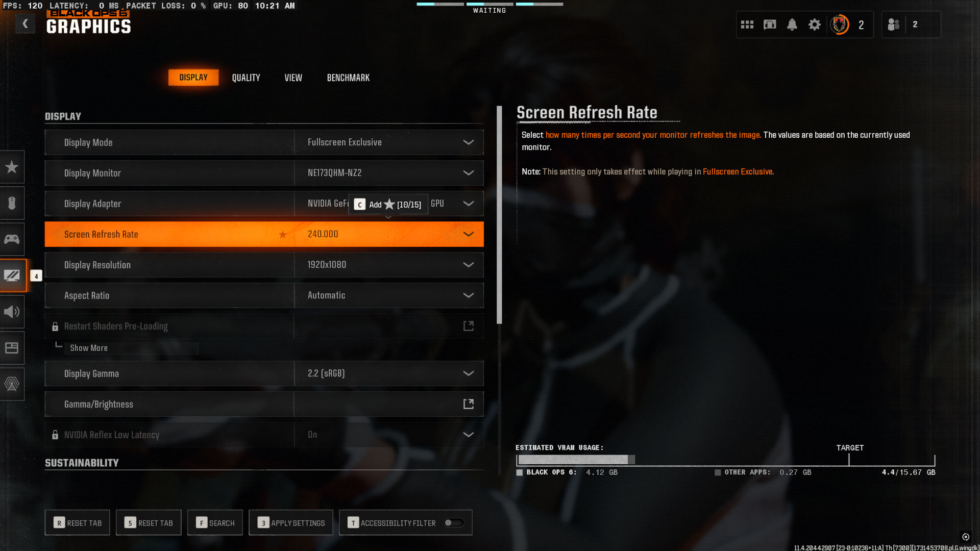
Task: Click the Audio/Sound sidebar icon
Action: tap(12, 312)
